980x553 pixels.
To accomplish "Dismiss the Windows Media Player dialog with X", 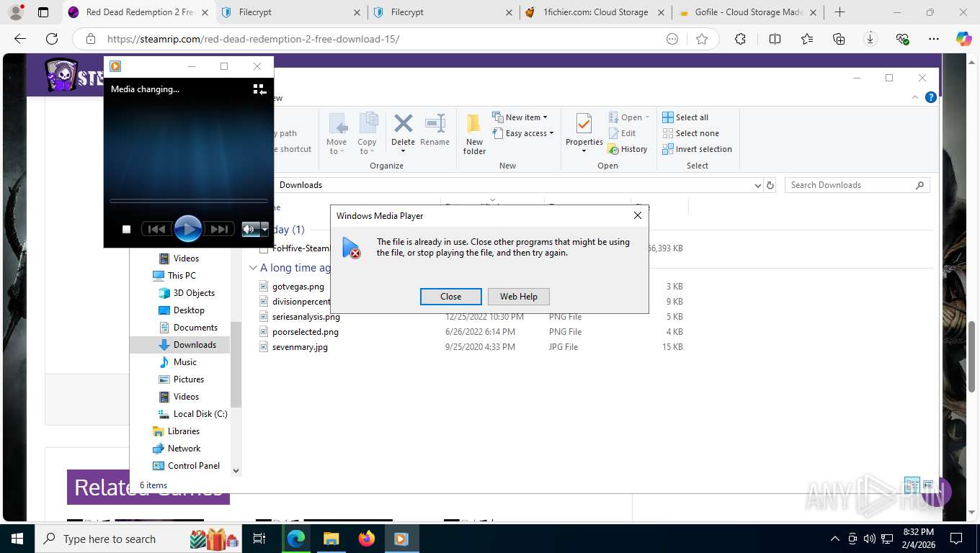I will [637, 215].
